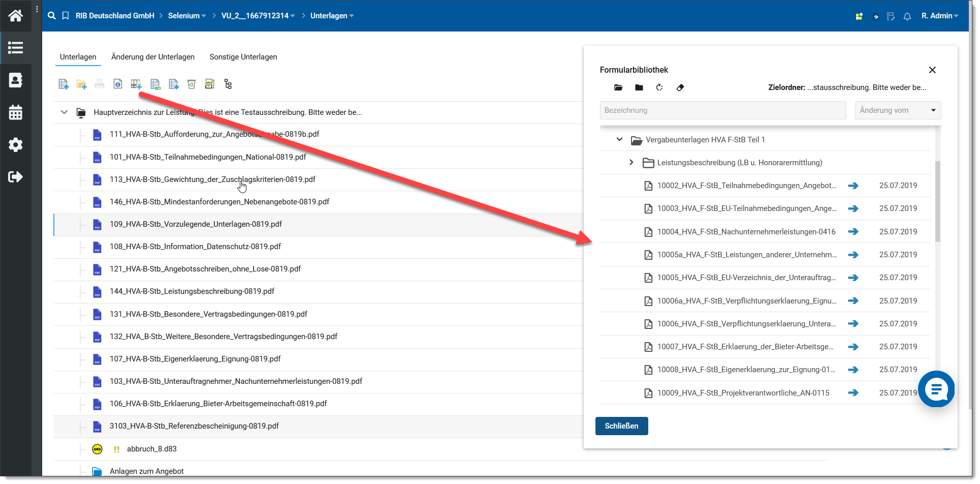Expand the Leistungsbeschreibung (LB u. Honorarermittlung) folder
The height and width of the screenshot is (484, 980).
pos(631,162)
